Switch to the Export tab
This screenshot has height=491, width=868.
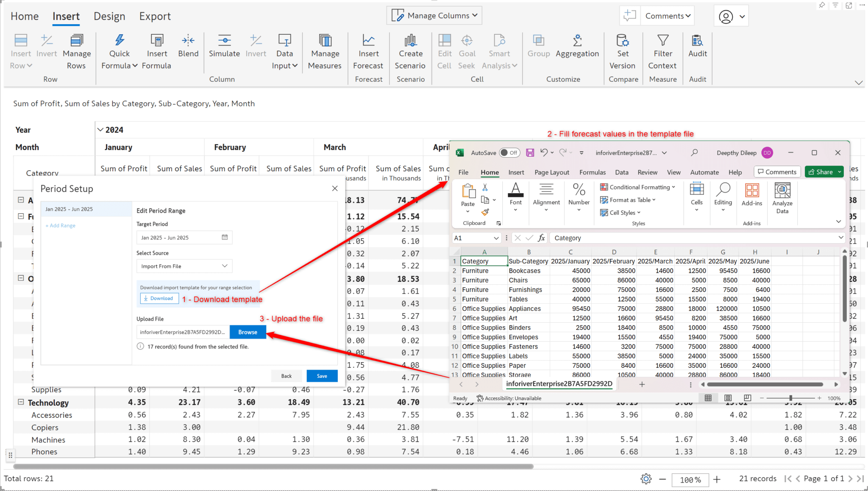(x=155, y=17)
